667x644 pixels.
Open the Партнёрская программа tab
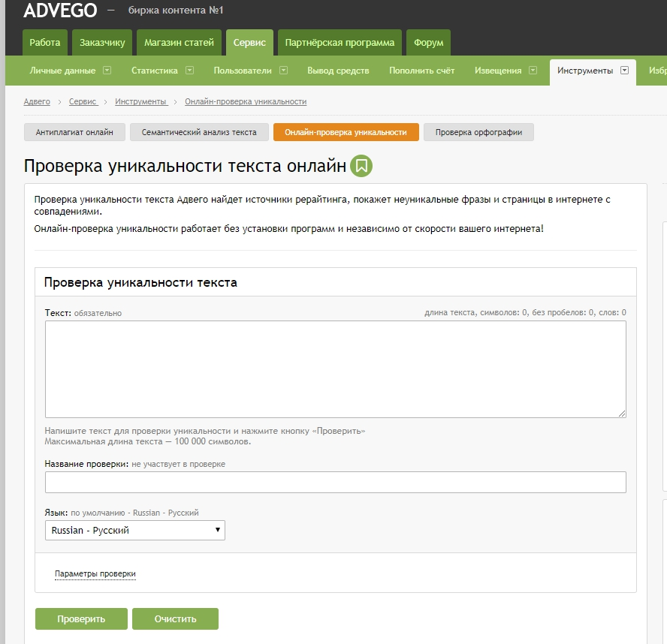340,43
